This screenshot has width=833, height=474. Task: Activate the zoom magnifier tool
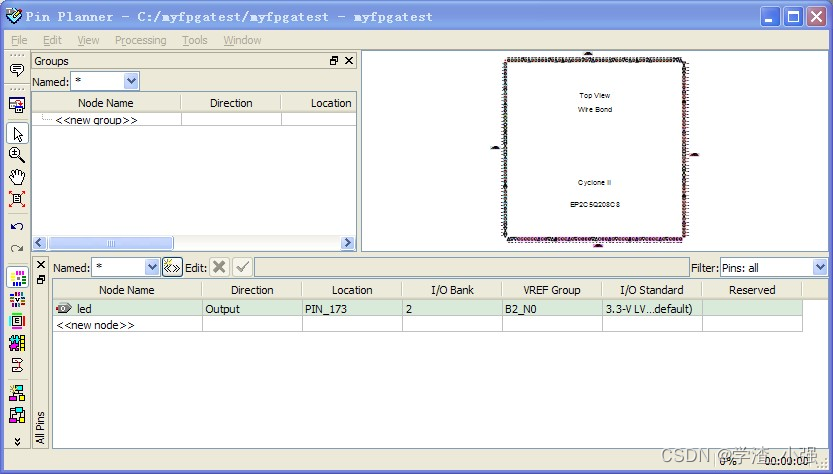coord(17,155)
